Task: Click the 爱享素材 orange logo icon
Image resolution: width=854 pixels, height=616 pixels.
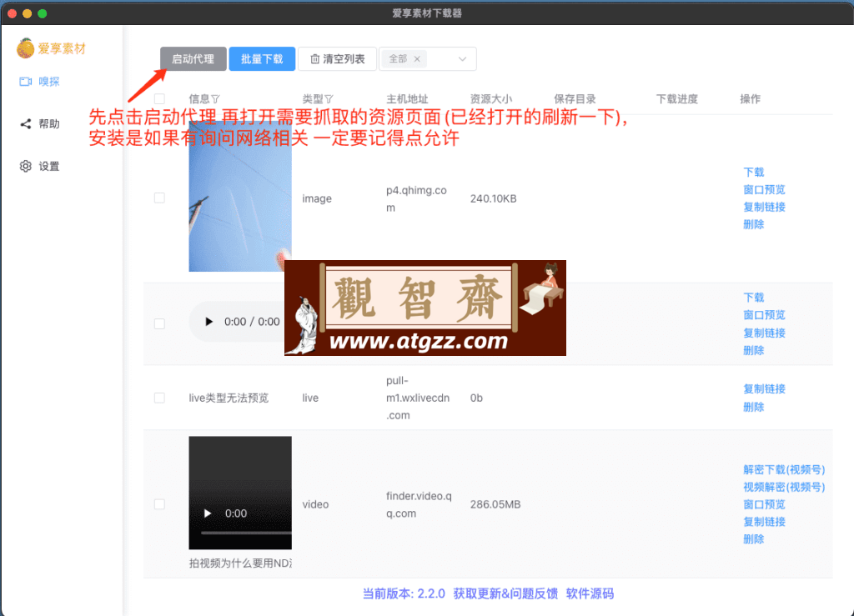Action: [26, 48]
